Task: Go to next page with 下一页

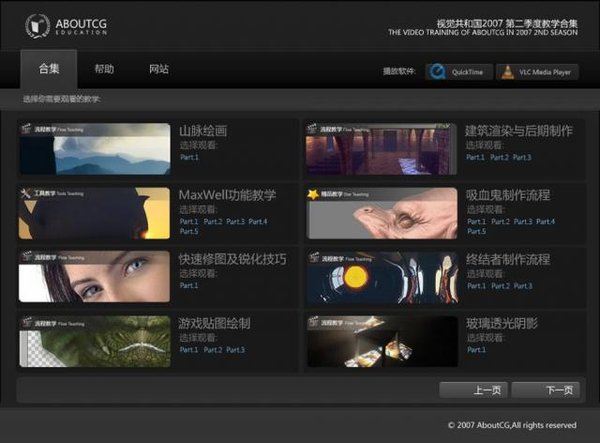Action: [x=543, y=390]
